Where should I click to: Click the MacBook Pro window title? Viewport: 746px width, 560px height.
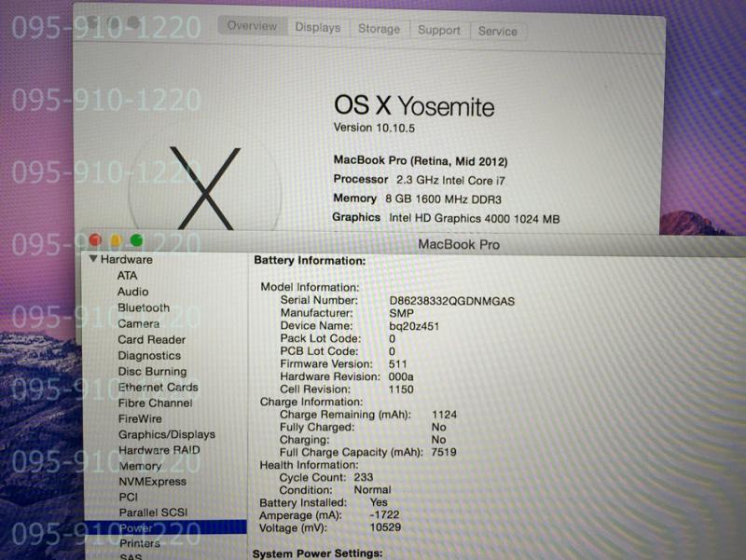(459, 244)
